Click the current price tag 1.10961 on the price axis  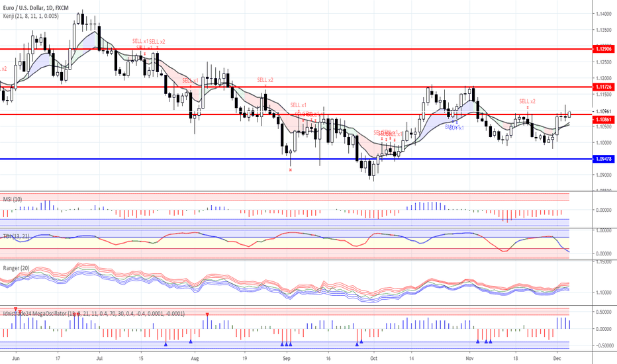[603, 111]
